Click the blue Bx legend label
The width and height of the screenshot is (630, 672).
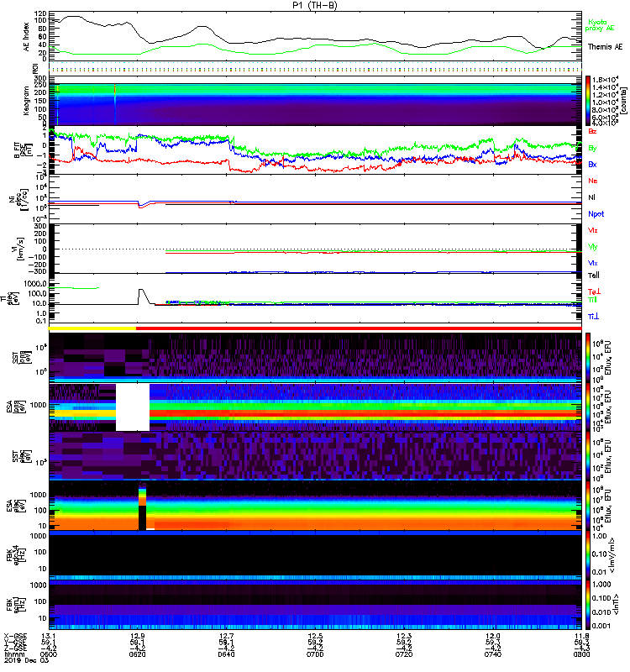tap(592, 164)
